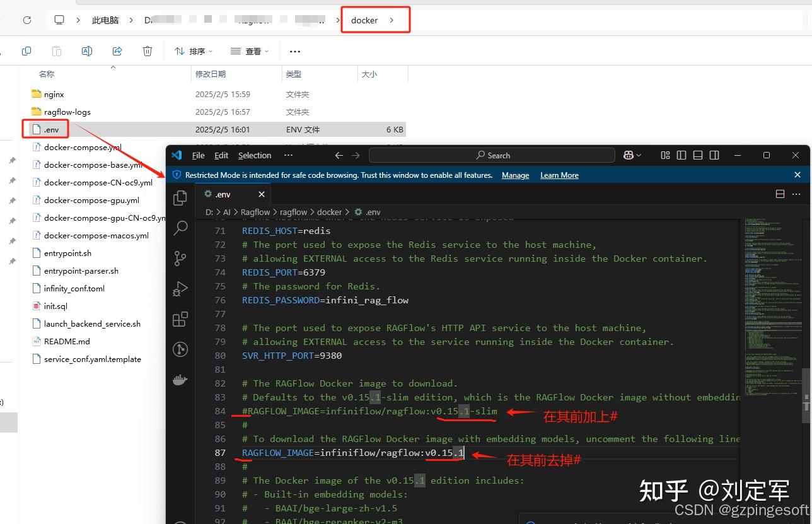Click the VS Code Search command box

(492, 155)
